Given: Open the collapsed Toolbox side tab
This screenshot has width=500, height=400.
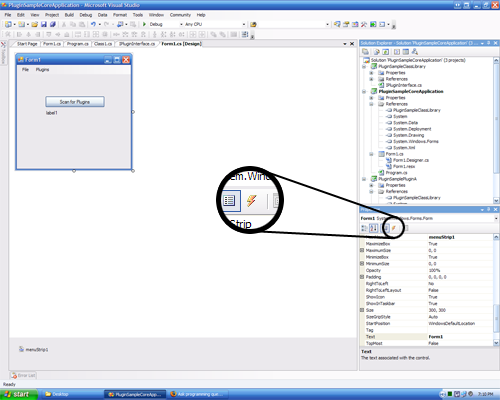Looking at the screenshot, I should click(3, 53).
